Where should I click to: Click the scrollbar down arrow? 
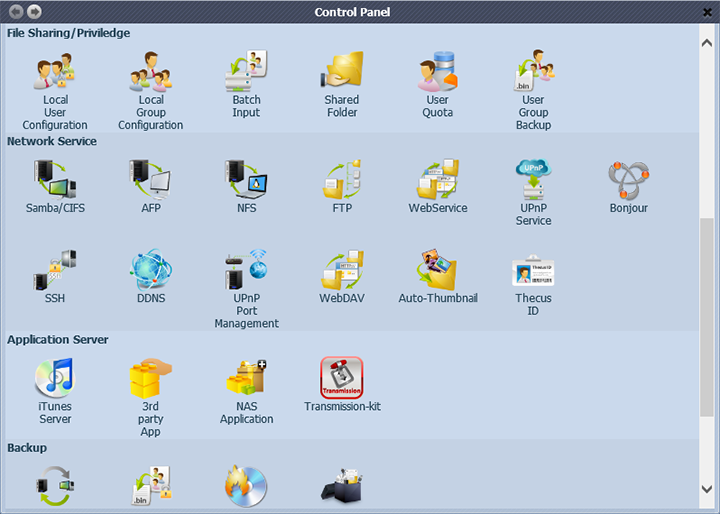[x=708, y=488]
